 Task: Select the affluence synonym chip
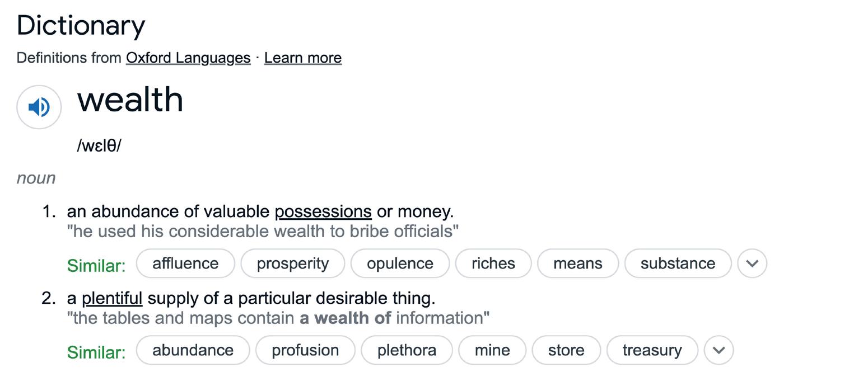coord(185,263)
